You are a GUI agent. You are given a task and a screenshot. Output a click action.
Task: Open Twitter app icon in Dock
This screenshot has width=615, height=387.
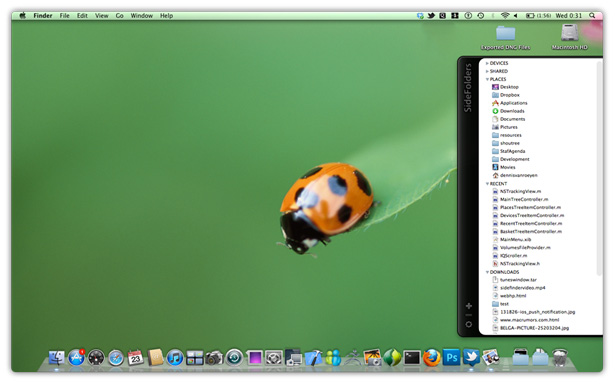coord(471,357)
